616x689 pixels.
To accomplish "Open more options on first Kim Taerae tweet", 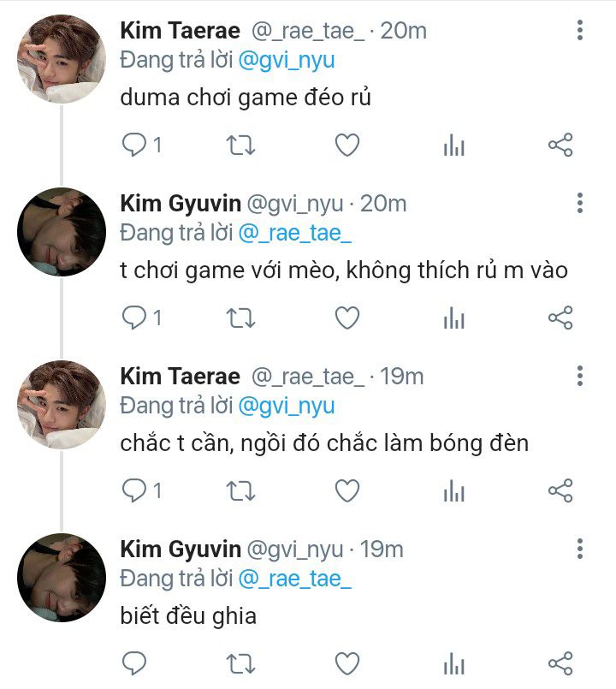I will [580, 32].
